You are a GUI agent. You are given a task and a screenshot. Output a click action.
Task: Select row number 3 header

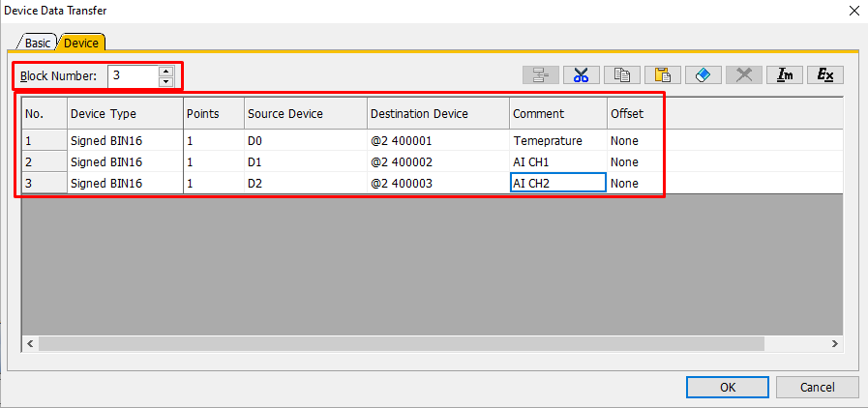tap(45, 183)
